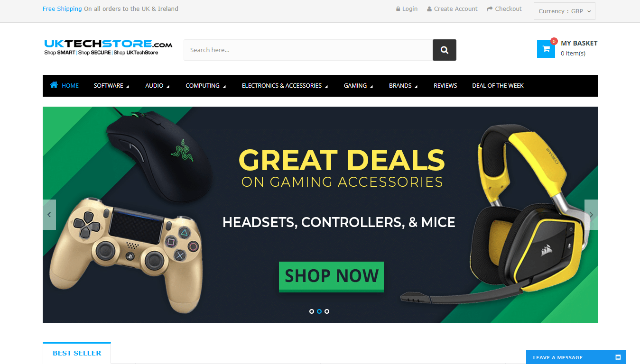The height and width of the screenshot is (364, 640).
Task: Click the home icon in navigation bar
Action: coord(54,85)
